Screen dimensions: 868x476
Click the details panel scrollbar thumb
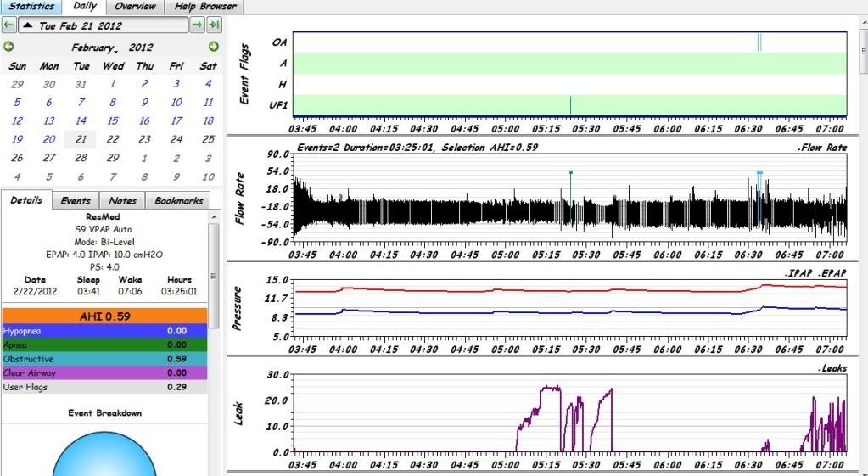214,276
